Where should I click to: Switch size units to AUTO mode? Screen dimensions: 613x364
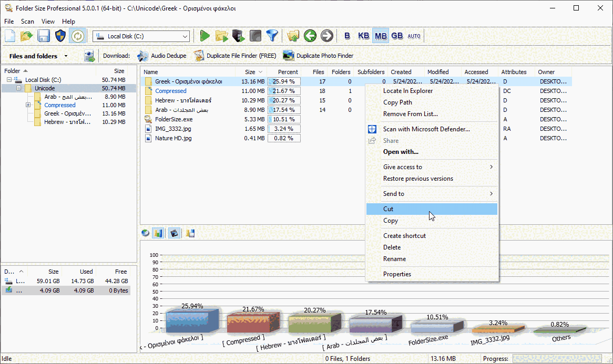point(414,36)
